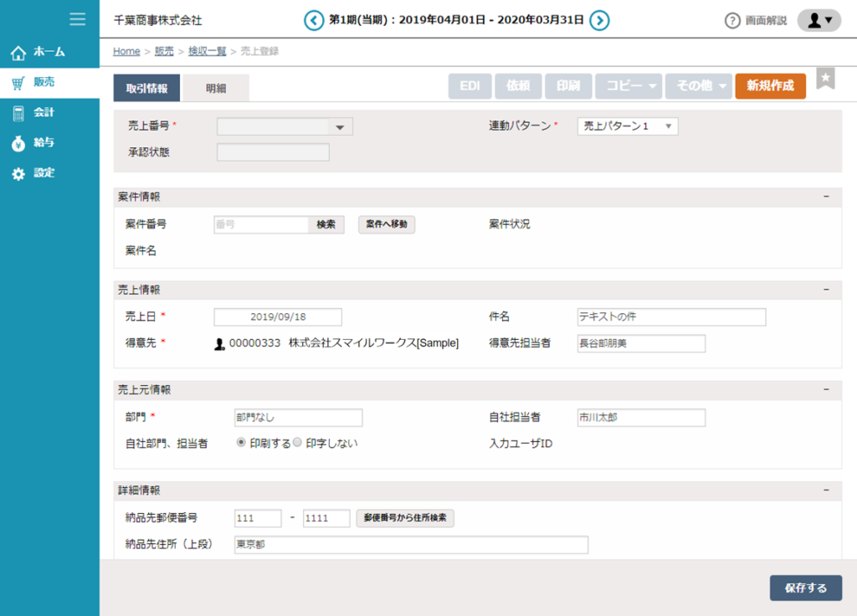Click the 検収一覧 breadcrumb link
The width and height of the screenshot is (857, 616).
207,51
